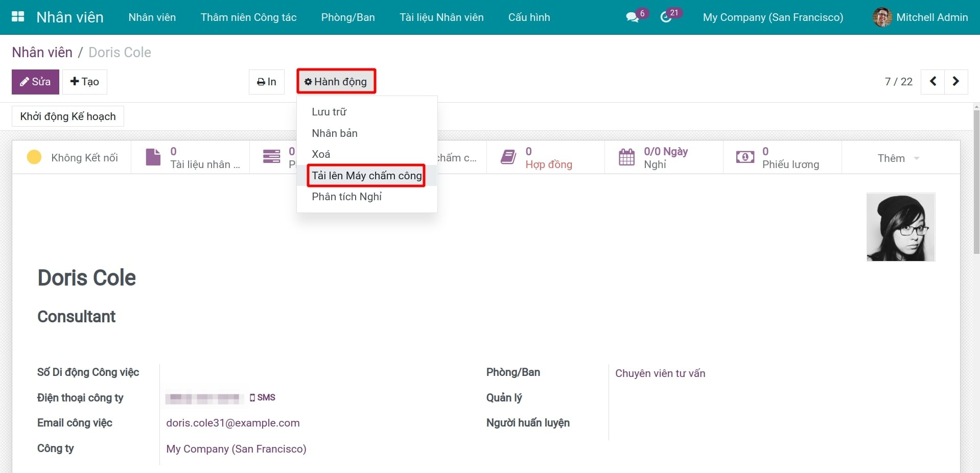Open the activities clock icon
Image resolution: width=980 pixels, height=473 pixels.
point(666,17)
